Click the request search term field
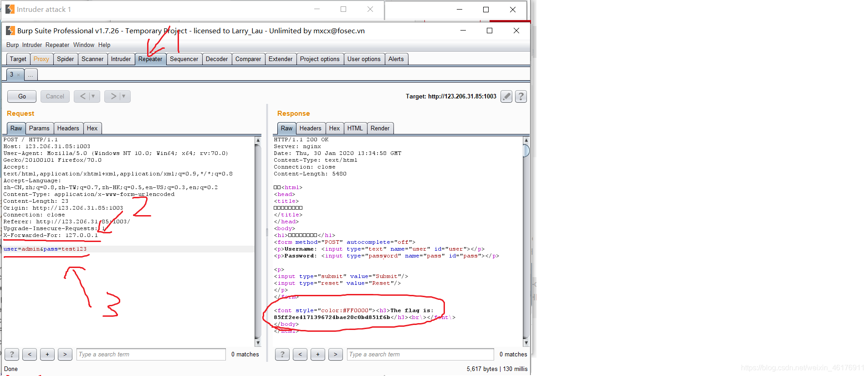Viewport: 868px width, 376px height. pyautogui.click(x=151, y=354)
